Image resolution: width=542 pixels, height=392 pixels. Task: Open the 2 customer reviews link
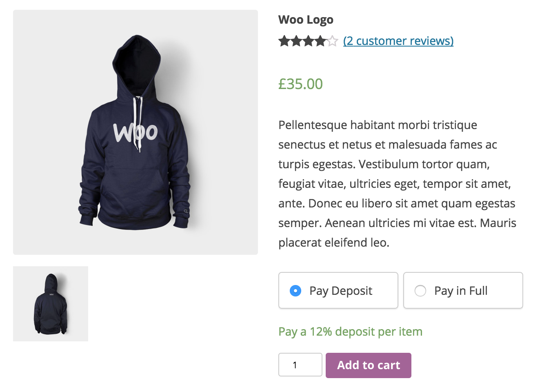398,41
